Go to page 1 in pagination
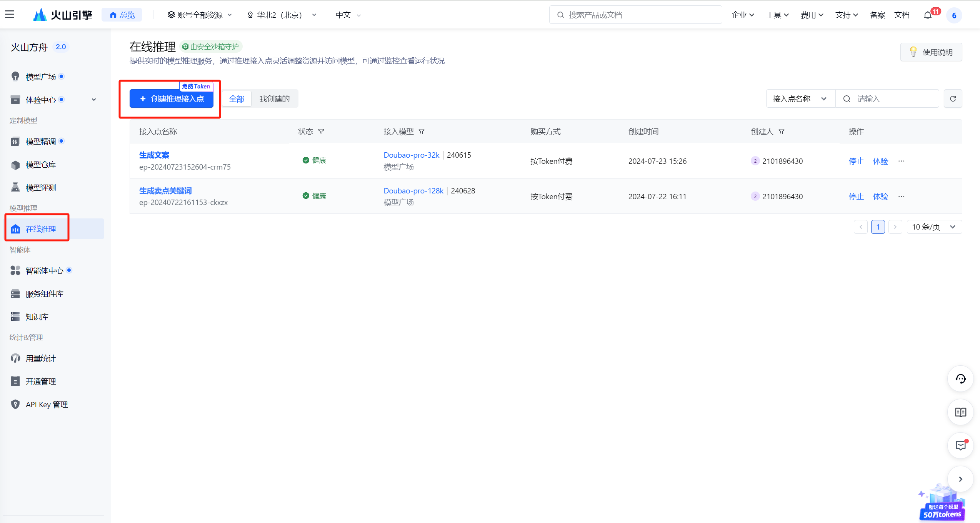This screenshot has height=523, width=980. [878, 227]
